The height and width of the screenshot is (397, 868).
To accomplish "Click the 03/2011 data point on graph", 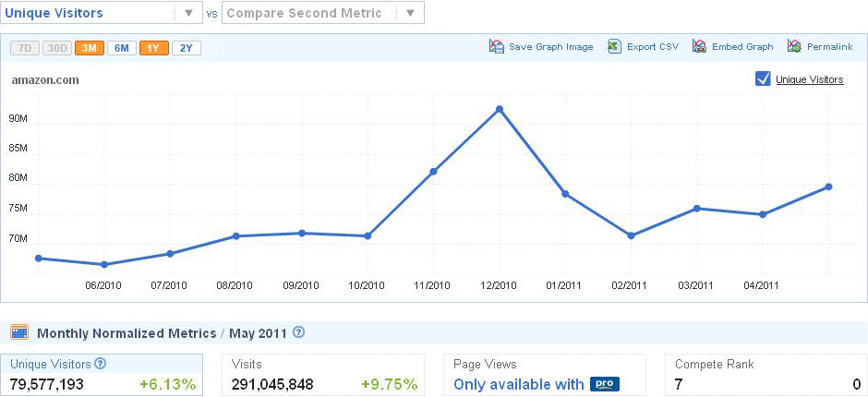I will click(x=697, y=208).
